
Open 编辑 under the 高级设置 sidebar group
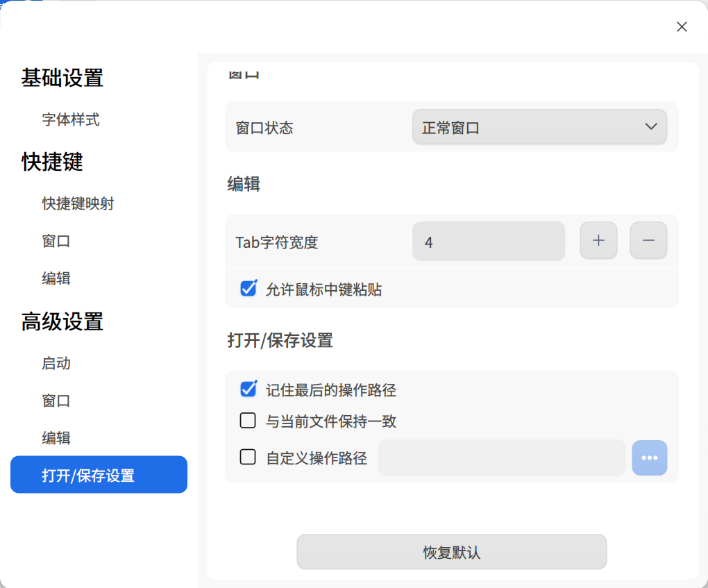56,438
